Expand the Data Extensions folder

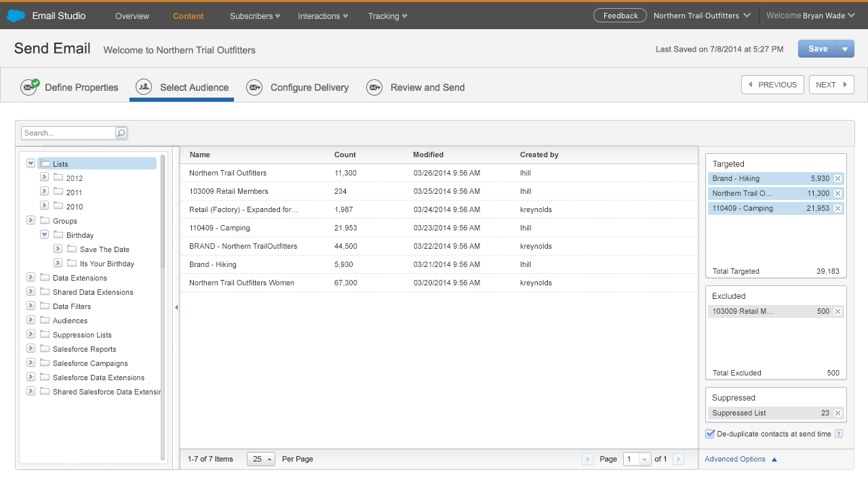pyautogui.click(x=31, y=277)
